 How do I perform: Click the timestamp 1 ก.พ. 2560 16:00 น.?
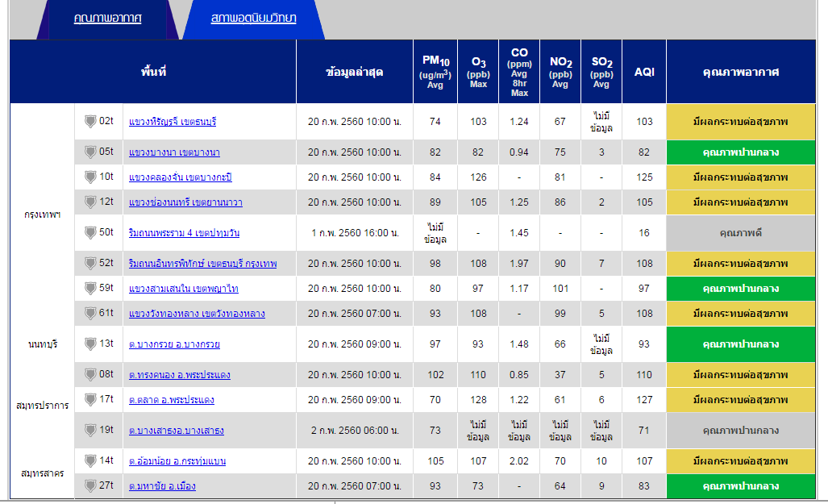point(354,232)
